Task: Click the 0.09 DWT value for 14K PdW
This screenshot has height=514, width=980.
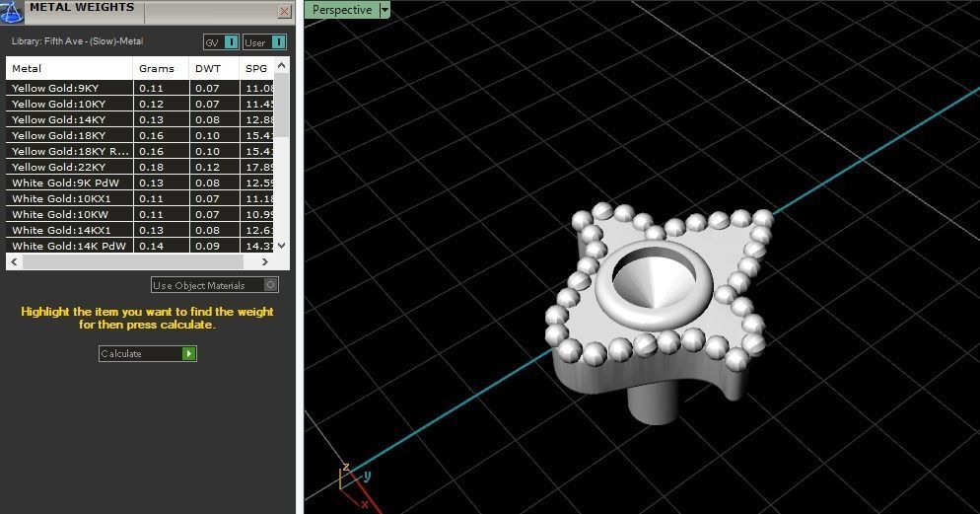Action: (207, 246)
